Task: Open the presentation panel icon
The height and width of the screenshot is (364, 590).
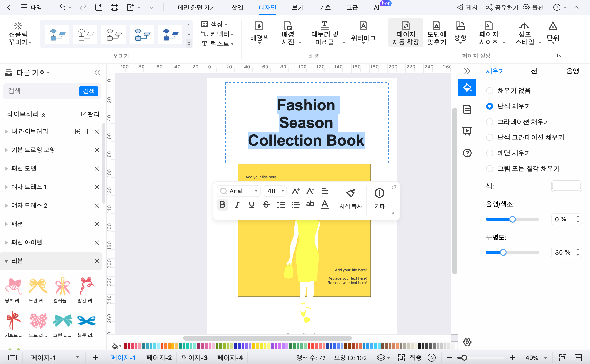Action: coord(467,131)
